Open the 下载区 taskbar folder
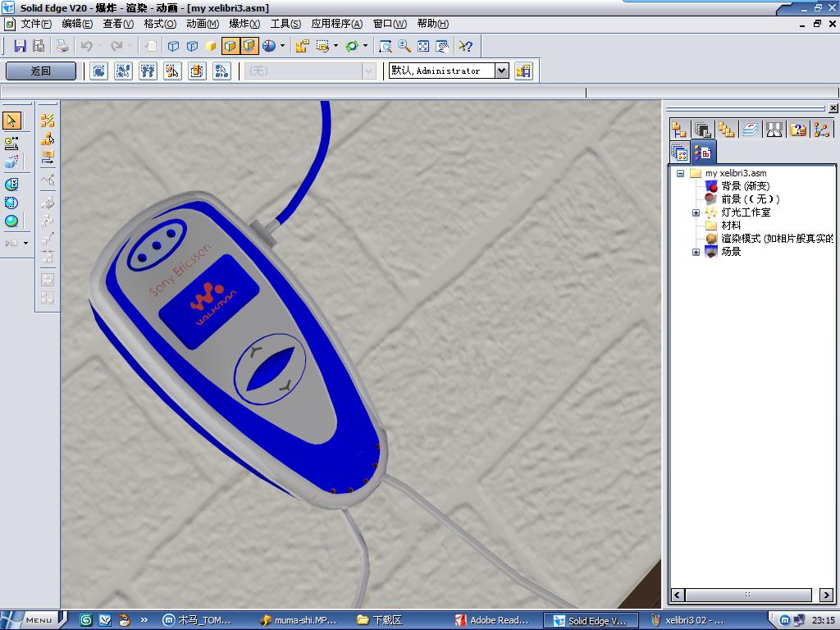This screenshot has width=840, height=630. point(379,620)
